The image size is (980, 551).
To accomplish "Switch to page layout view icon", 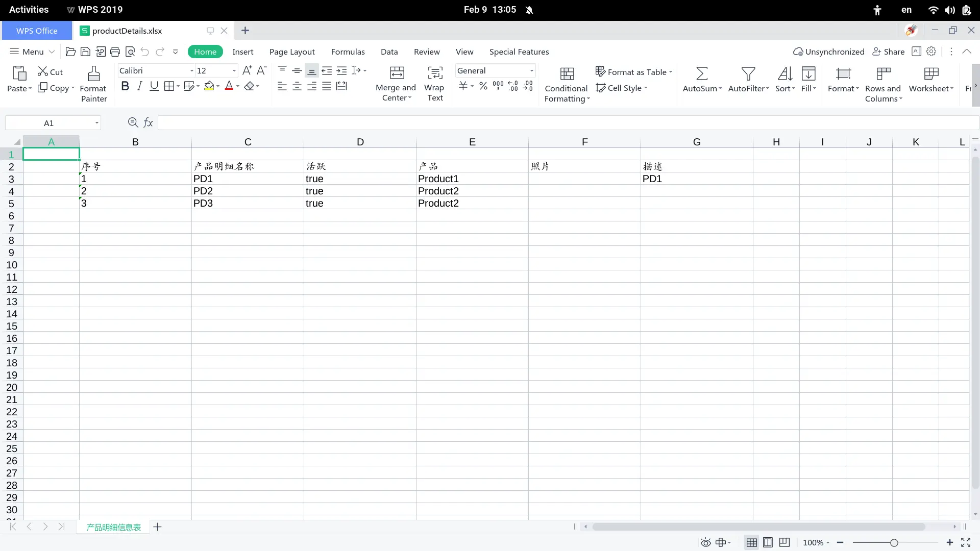I will click(x=768, y=542).
